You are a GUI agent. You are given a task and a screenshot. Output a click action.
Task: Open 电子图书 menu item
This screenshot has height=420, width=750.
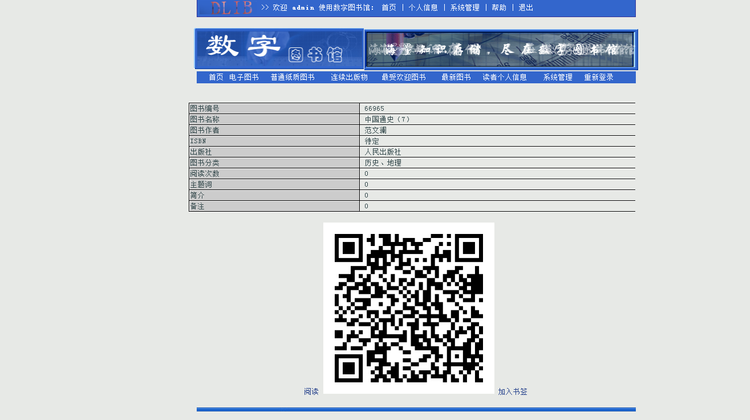244,77
